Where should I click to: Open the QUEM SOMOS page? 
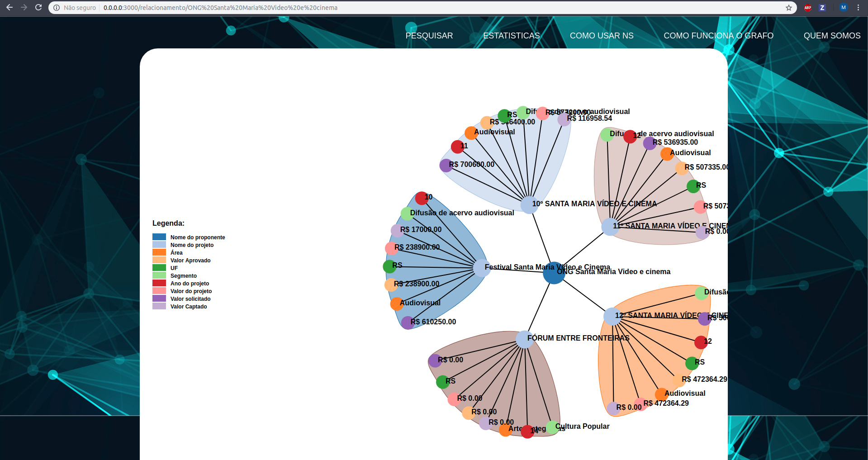tap(832, 36)
